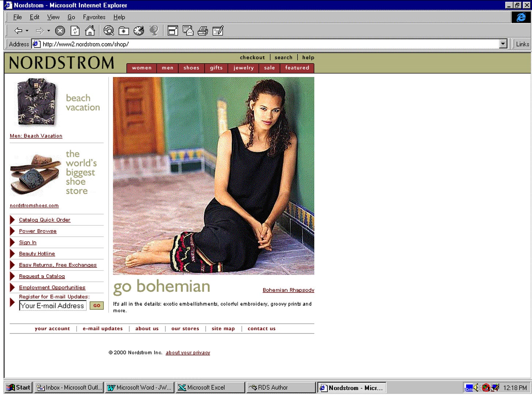Select the sale tab
Image resolution: width=532 pixels, height=397 pixels.
pyautogui.click(x=269, y=68)
